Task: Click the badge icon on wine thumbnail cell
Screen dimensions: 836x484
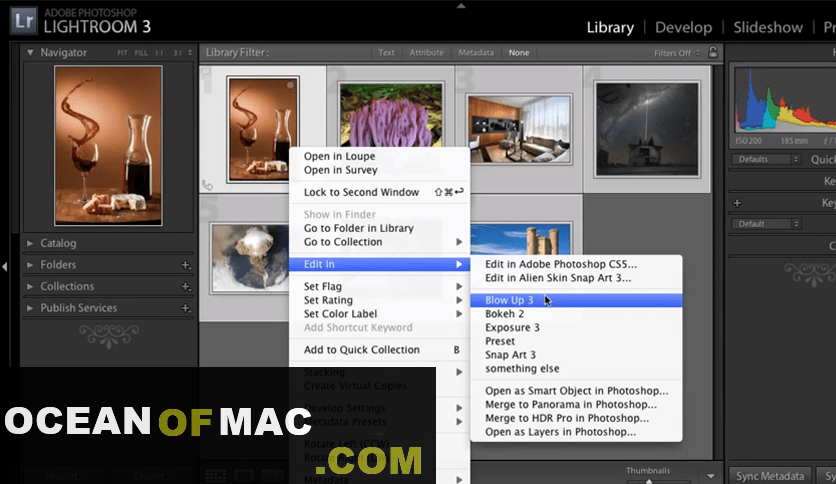Action: click(x=207, y=185)
